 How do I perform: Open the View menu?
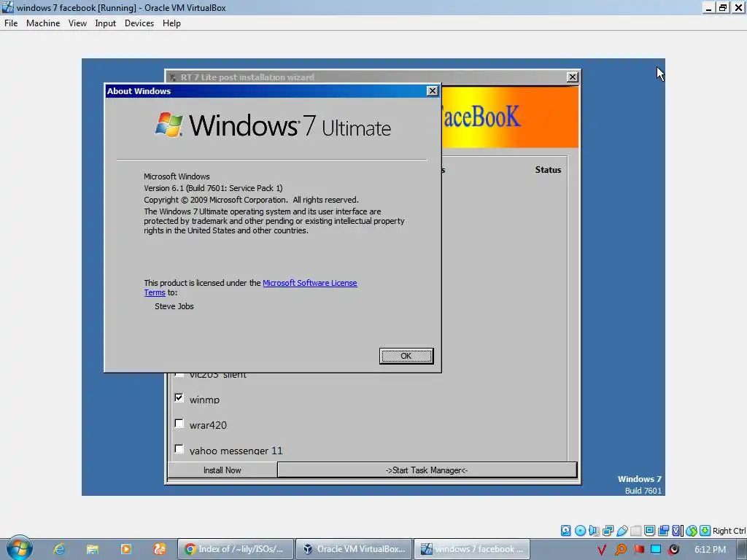tap(77, 23)
